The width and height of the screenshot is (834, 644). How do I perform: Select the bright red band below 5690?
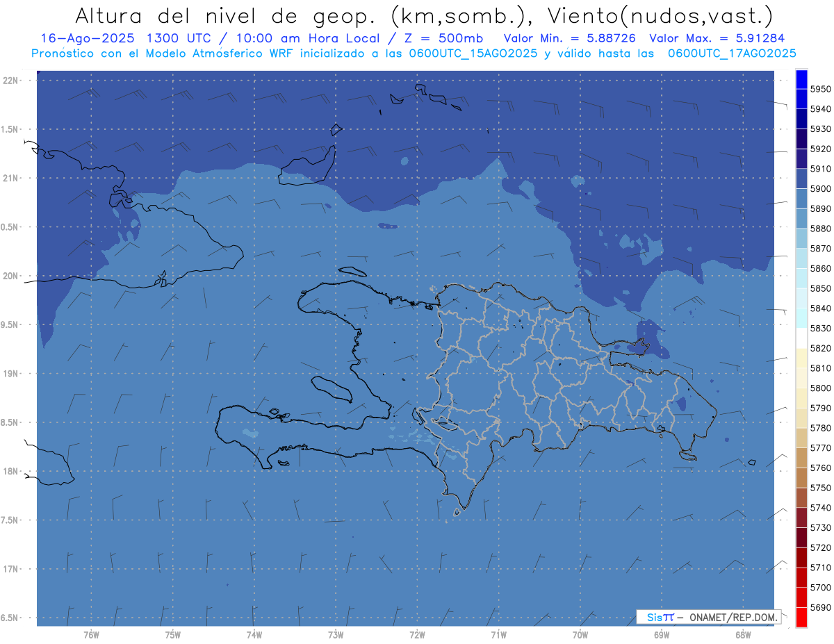[x=801, y=617]
